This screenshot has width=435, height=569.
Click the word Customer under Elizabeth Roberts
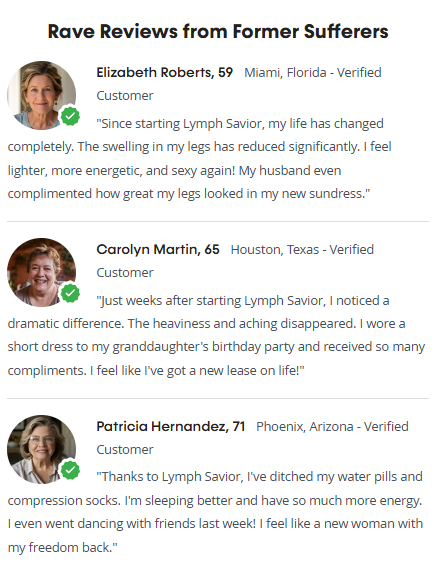point(125,96)
